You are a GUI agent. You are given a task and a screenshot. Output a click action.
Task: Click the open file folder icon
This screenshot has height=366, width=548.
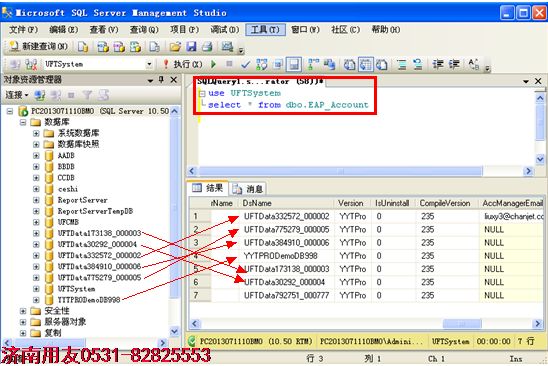[x=175, y=46]
